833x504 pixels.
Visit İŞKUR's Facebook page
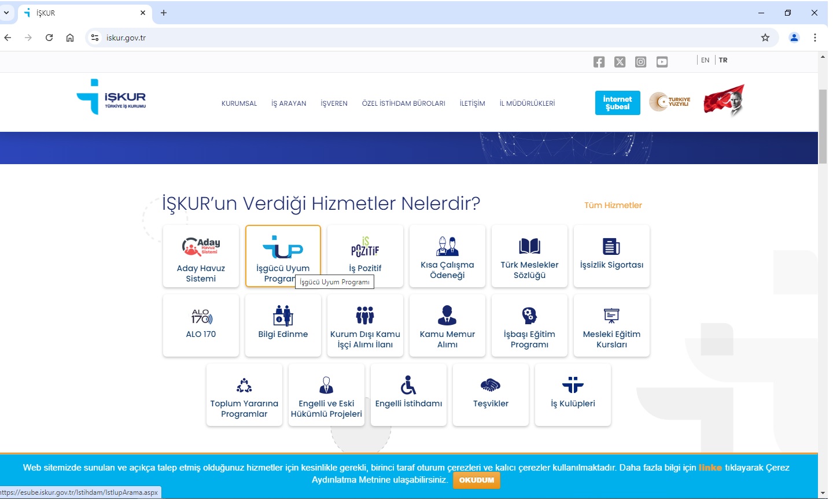coord(599,62)
